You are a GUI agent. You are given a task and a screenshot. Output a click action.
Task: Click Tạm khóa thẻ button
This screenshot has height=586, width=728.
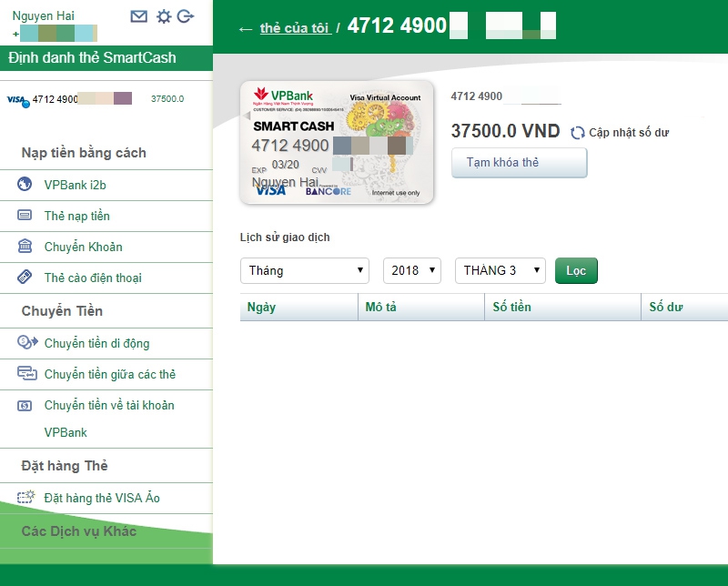pyautogui.click(x=519, y=163)
